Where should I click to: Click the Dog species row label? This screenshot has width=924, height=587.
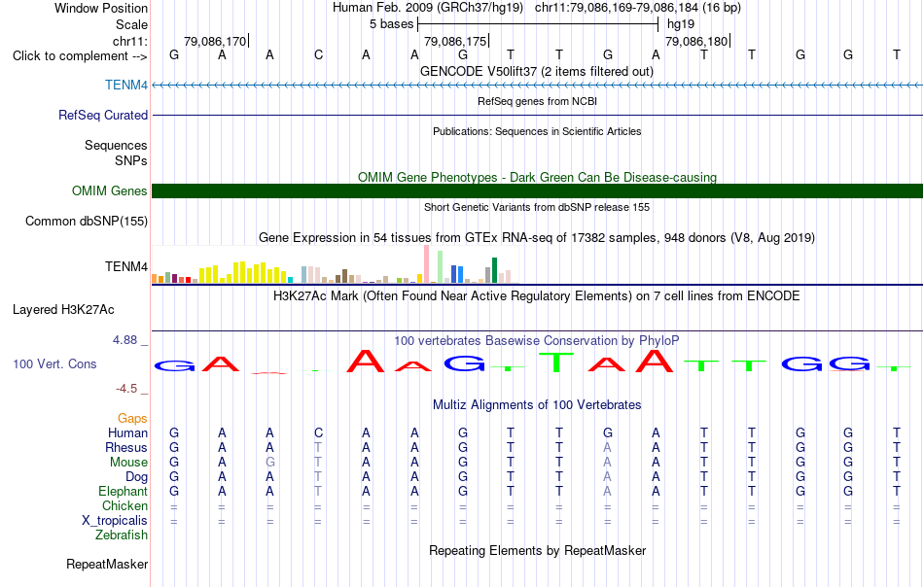pyautogui.click(x=136, y=477)
